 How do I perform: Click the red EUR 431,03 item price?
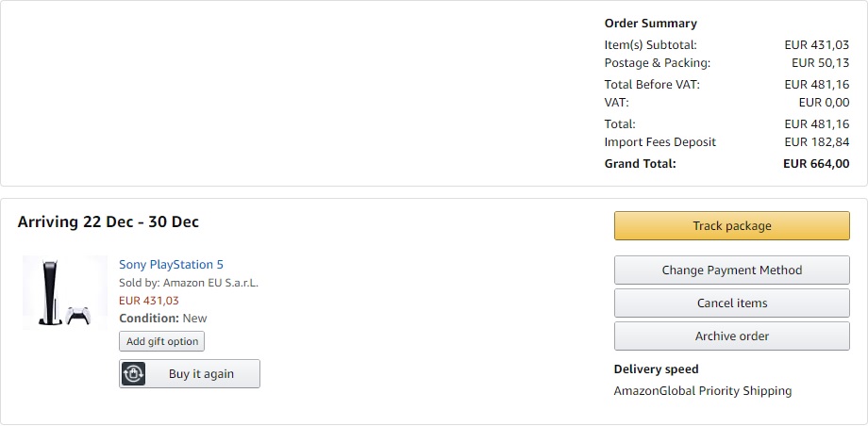click(149, 301)
